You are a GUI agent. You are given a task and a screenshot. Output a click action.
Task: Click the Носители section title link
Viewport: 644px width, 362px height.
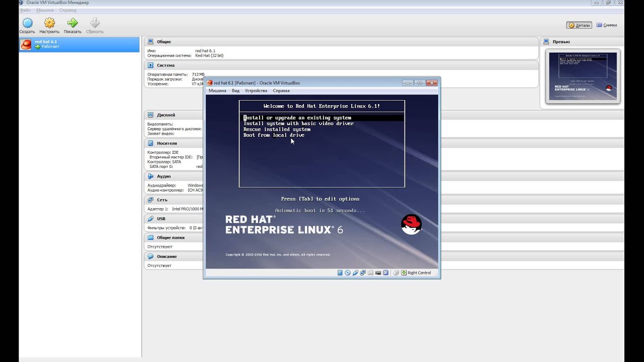coord(167,143)
